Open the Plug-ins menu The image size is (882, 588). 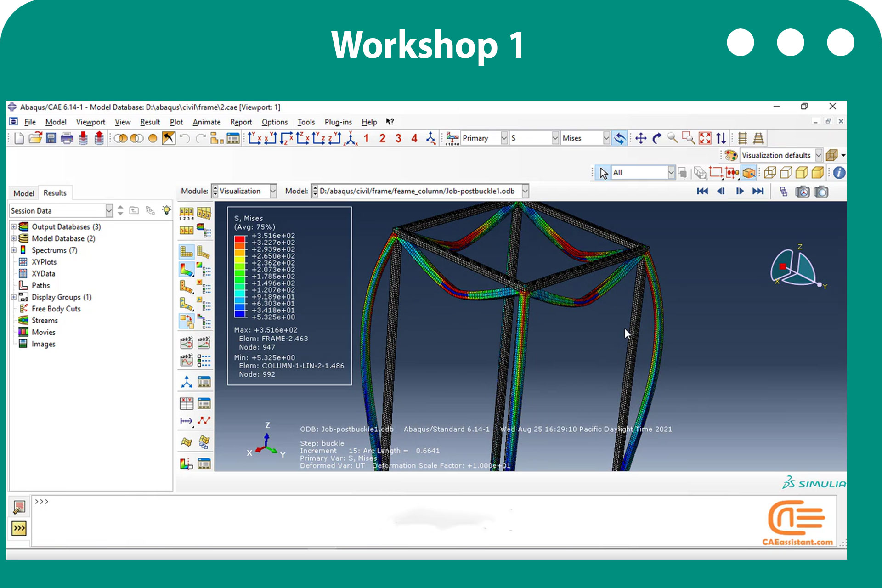click(338, 122)
